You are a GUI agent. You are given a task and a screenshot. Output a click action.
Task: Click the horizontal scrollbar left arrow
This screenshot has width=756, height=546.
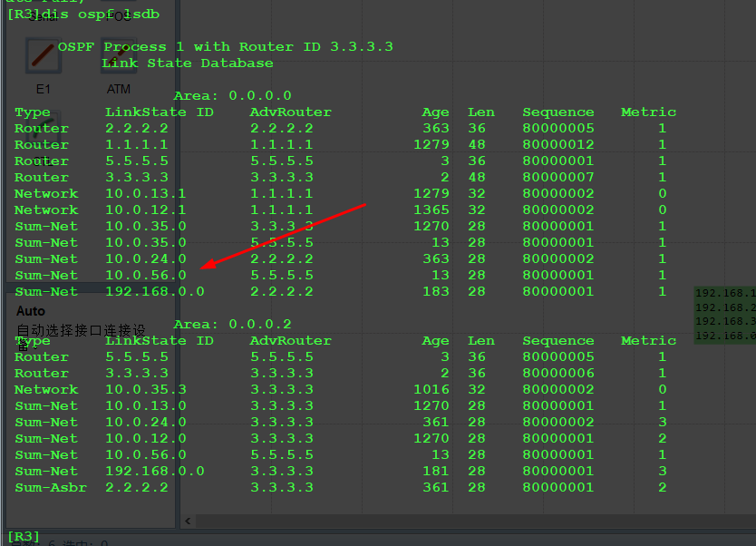click(188, 521)
